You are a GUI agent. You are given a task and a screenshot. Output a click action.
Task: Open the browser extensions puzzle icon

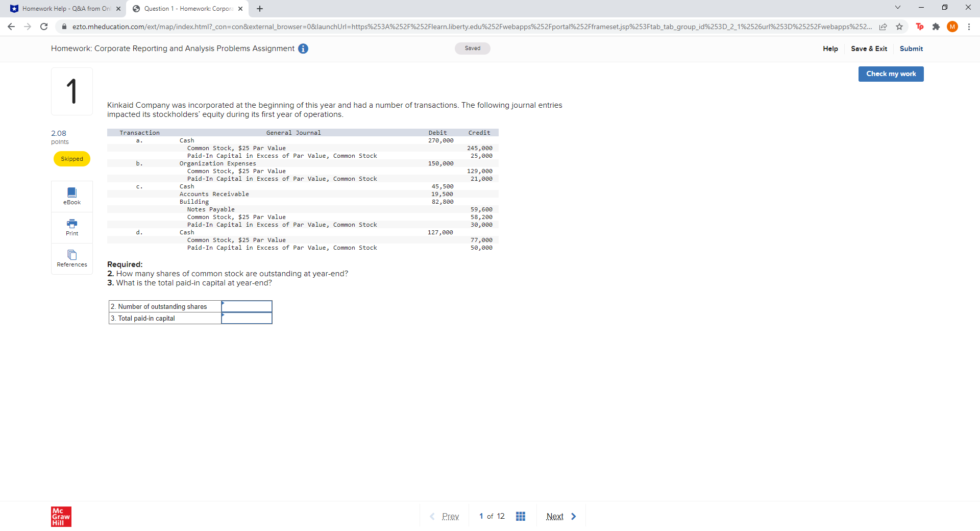click(936, 27)
